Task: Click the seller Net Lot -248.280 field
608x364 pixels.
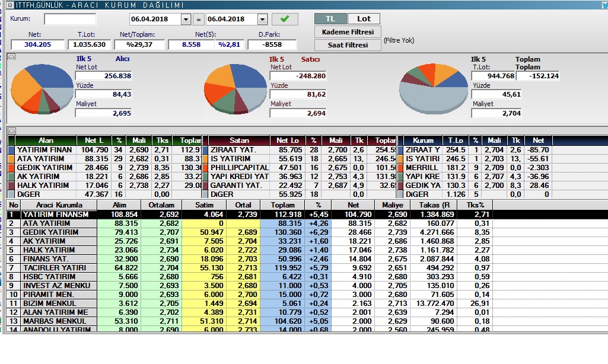Action: coord(298,76)
